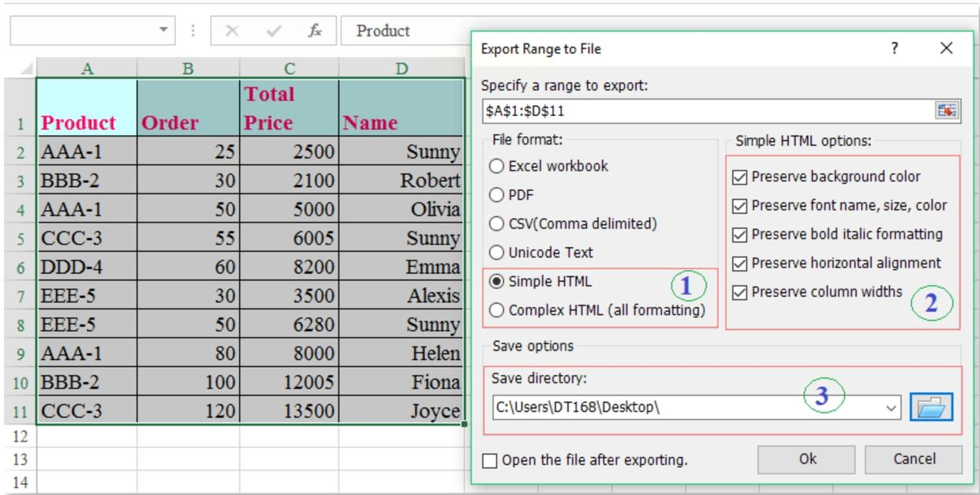
Task: Click the Name header cell
Action: pos(402,108)
